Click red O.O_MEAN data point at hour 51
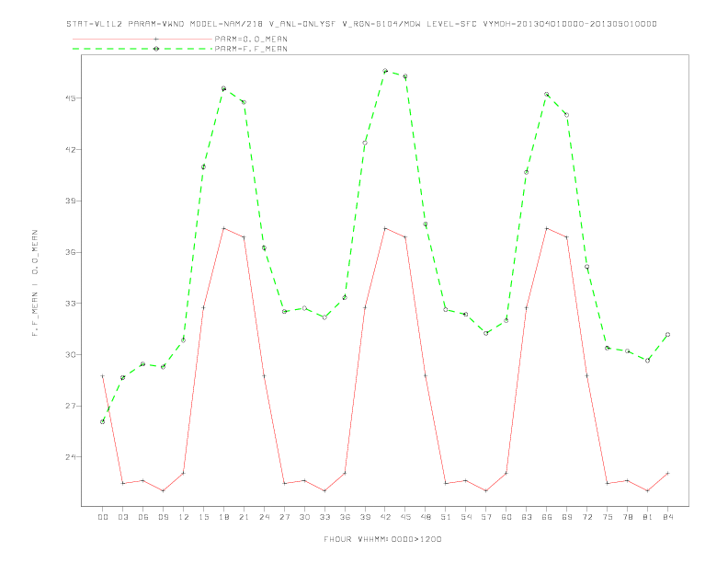Image resolution: width=728 pixels, height=563 pixels. point(446,483)
